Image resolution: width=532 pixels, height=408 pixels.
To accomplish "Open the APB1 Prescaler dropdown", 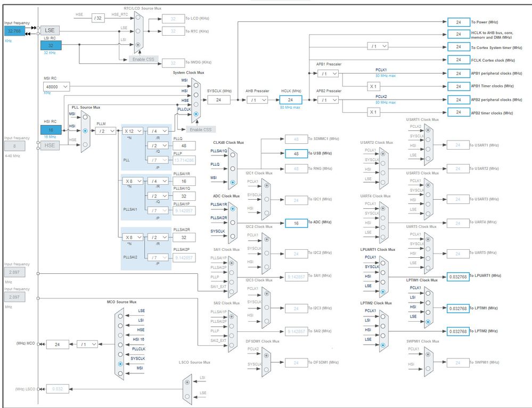I will point(328,74).
